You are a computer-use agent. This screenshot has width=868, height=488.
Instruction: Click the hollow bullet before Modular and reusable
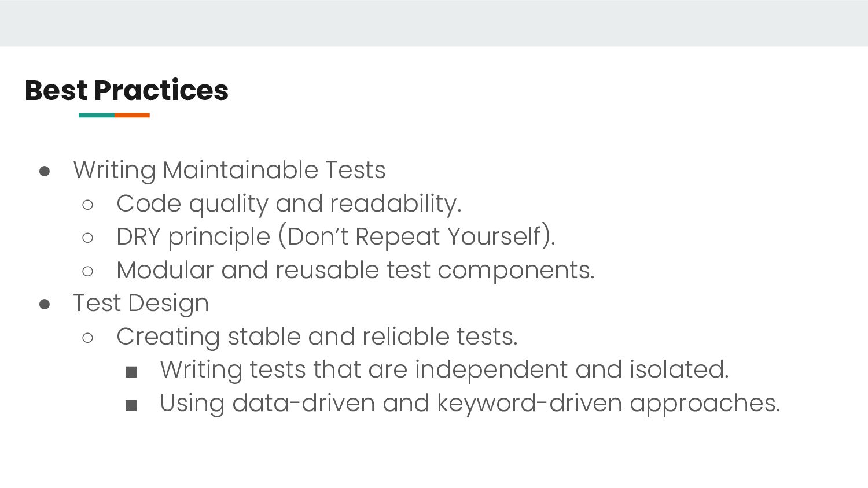click(88, 271)
